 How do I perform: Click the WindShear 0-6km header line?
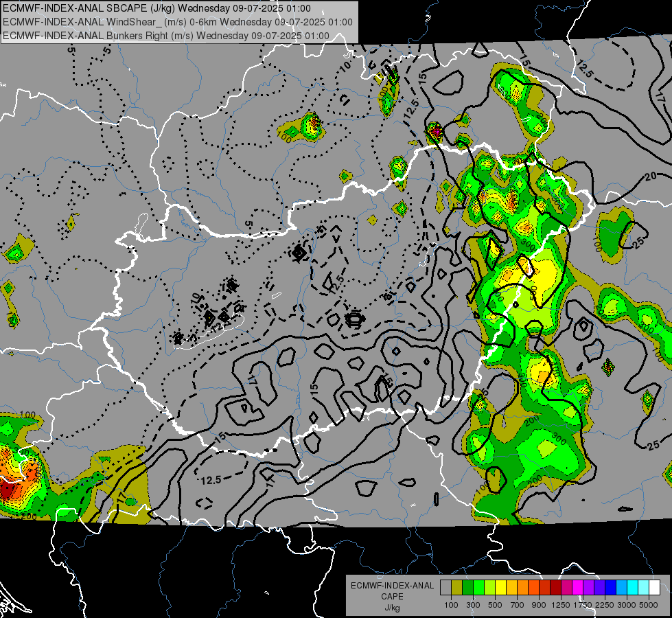[177, 22]
